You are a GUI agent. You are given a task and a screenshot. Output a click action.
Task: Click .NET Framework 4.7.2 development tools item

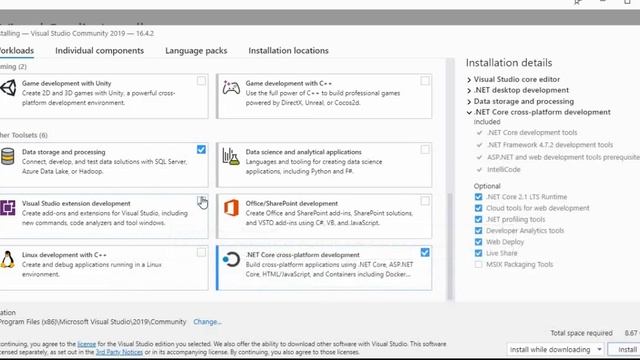[x=550, y=144]
